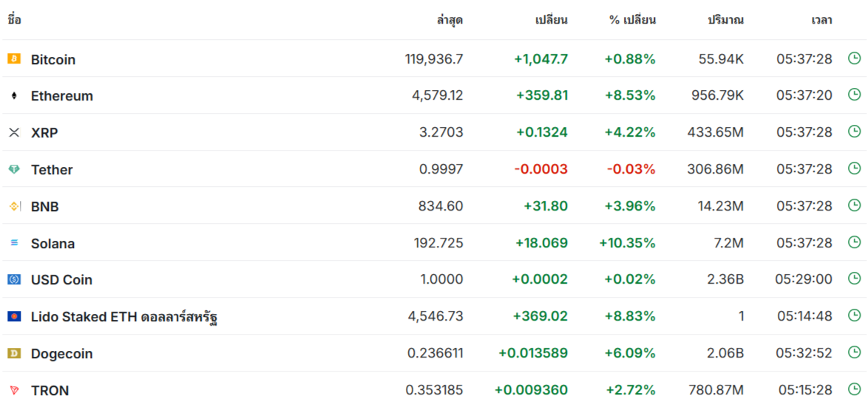Click the clock icon in Bitcoin row
The width and height of the screenshot is (868, 407).
point(854,58)
